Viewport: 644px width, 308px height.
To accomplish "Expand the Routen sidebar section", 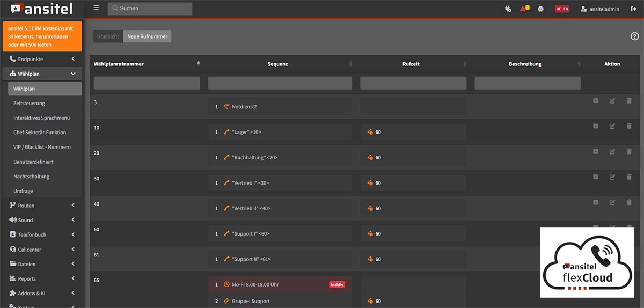I will tap(42, 206).
